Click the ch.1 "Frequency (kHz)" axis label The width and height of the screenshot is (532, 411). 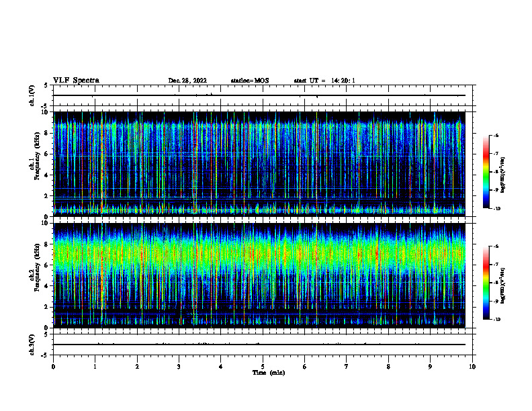(x=37, y=156)
